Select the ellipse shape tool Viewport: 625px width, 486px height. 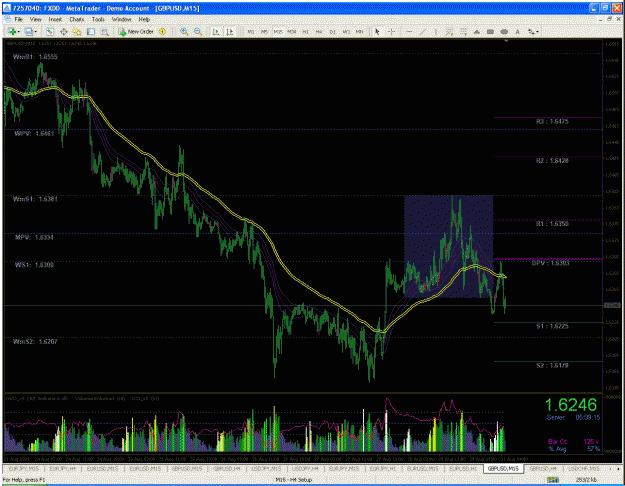pyautogui.click(x=504, y=31)
